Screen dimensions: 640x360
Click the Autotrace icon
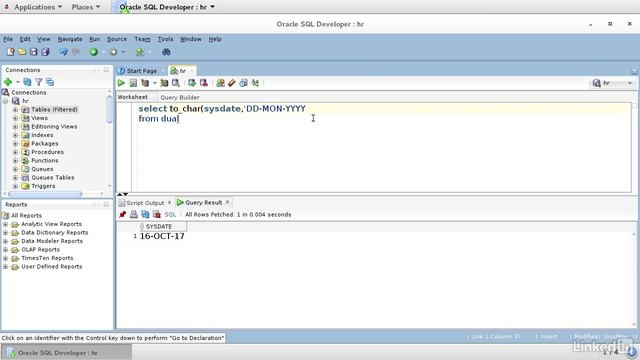click(x=164, y=83)
